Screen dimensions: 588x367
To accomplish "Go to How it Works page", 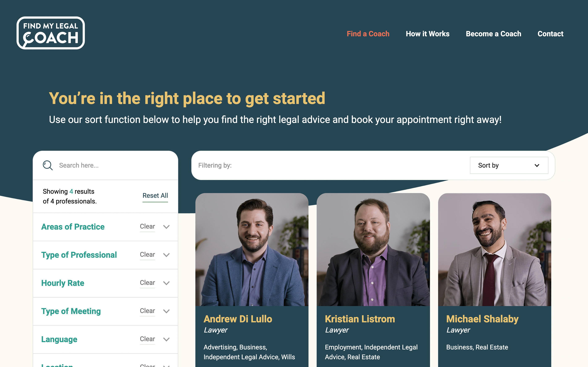I will (427, 34).
